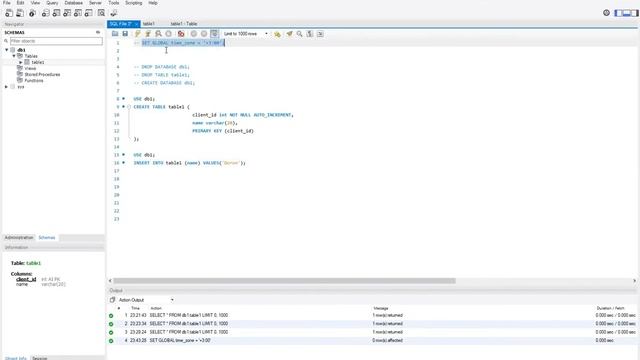Commit the current transaction
Screen dimensions: 640x360
pyautogui.click(x=194, y=34)
